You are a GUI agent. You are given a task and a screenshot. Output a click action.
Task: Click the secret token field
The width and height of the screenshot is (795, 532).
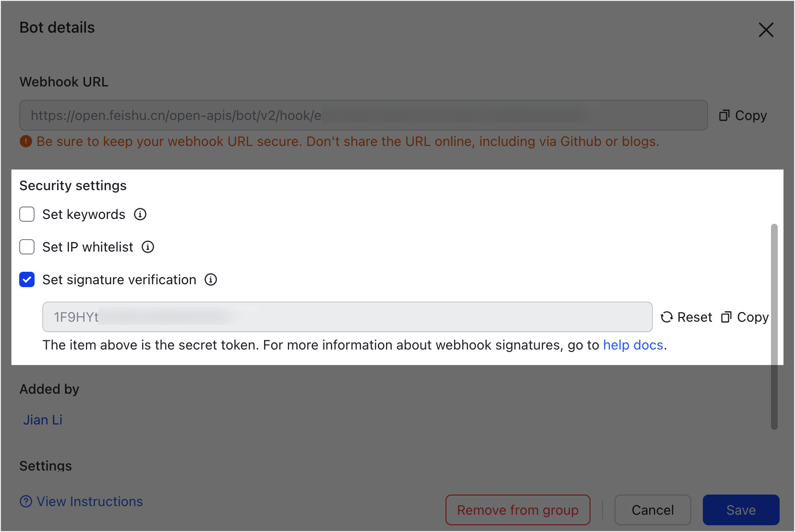[347, 317]
